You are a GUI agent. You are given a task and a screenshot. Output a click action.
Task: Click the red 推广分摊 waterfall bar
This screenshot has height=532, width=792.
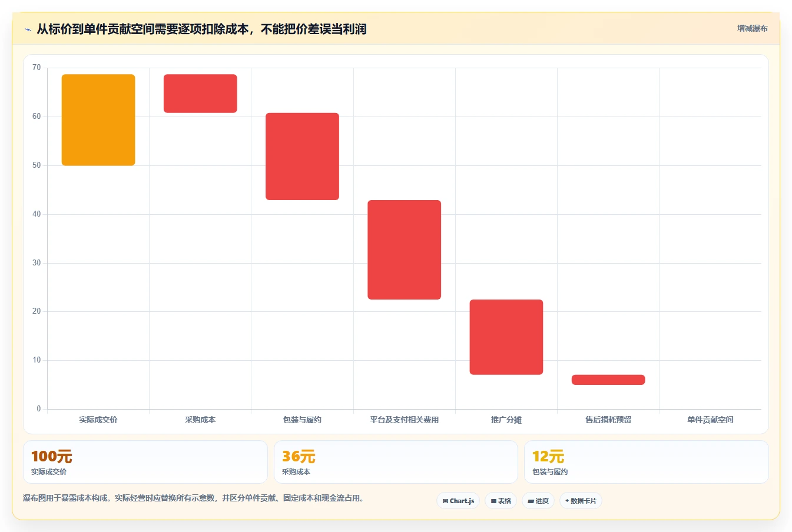[x=506, y=337]
